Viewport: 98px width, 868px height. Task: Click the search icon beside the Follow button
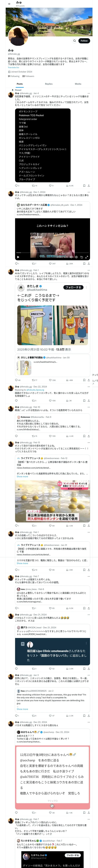pos(74,41)
